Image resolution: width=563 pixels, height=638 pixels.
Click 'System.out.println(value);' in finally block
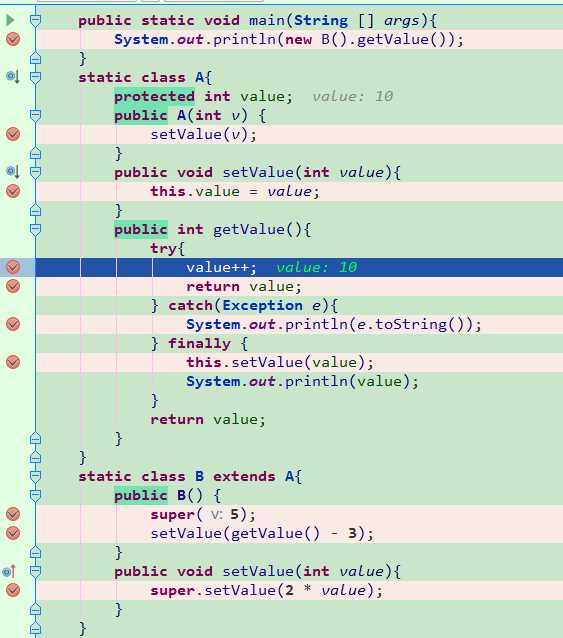[302, 381]
